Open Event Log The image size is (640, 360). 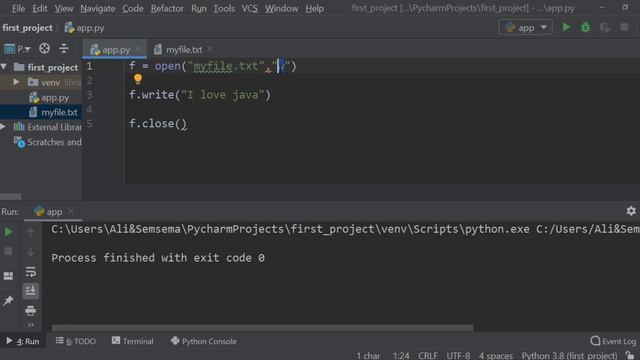(613, 341)
